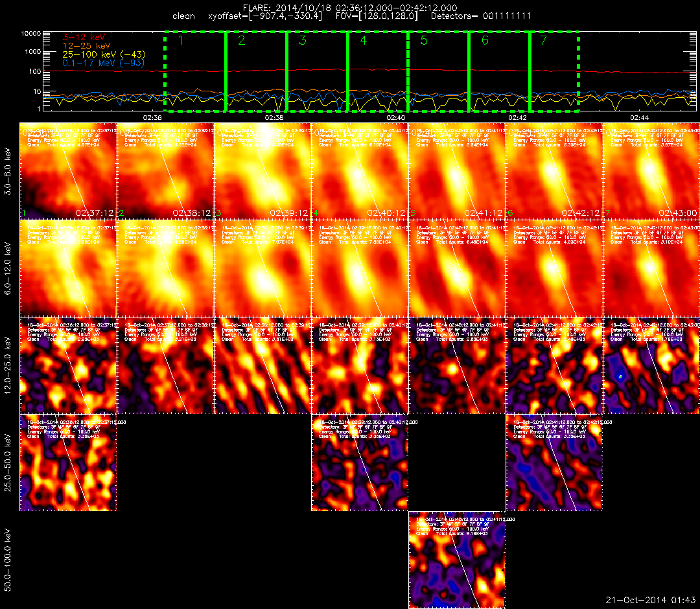Click the "3.0-6.0 keV" row label
The image size is (700, 609).
[8, 171]
